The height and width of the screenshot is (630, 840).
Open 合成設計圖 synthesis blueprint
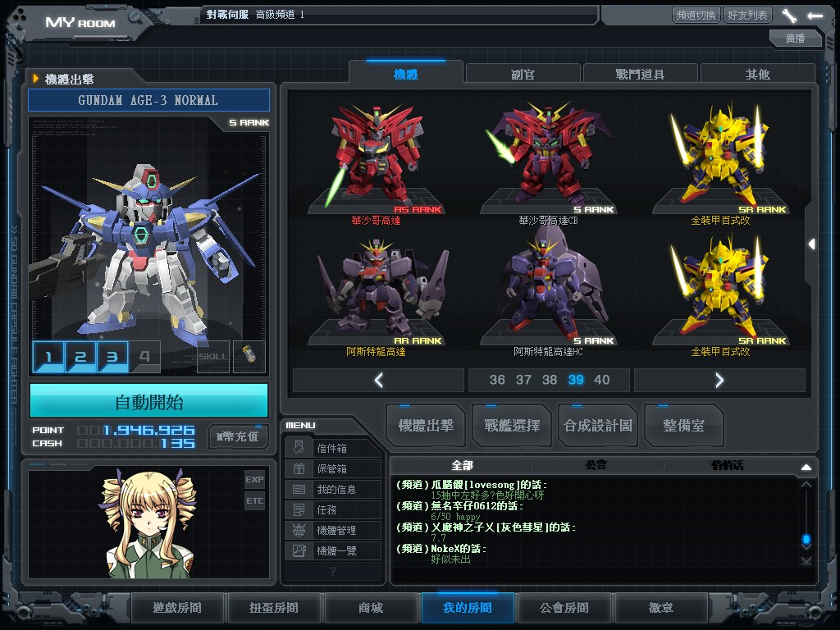[x=598, y=426]
